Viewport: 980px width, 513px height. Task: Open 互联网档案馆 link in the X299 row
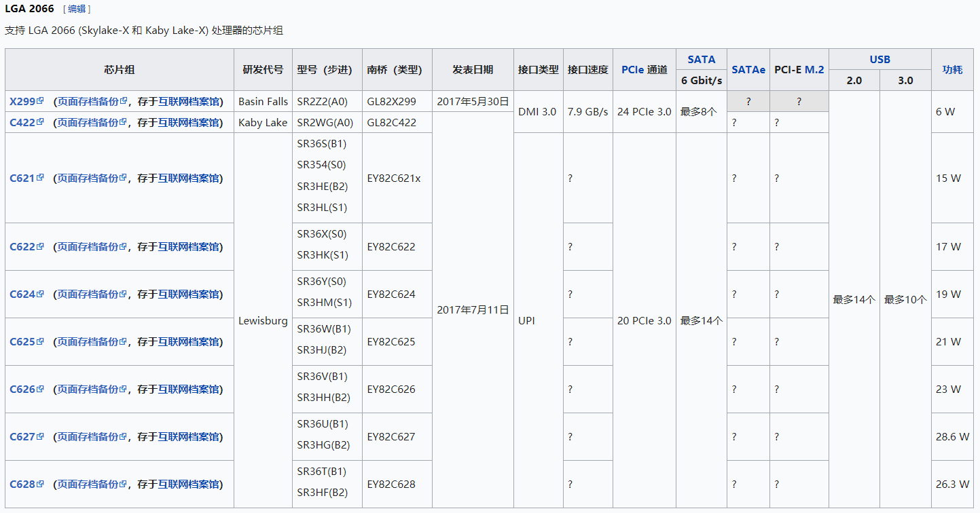(189, 101)
